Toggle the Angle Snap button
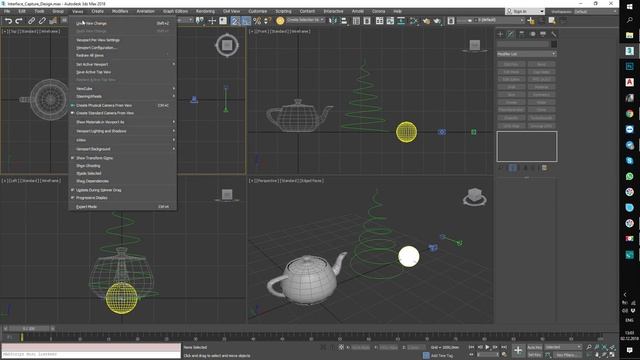The width and height of the screenshot is (640, 360). pyautogui.click(x=246, y=20)
